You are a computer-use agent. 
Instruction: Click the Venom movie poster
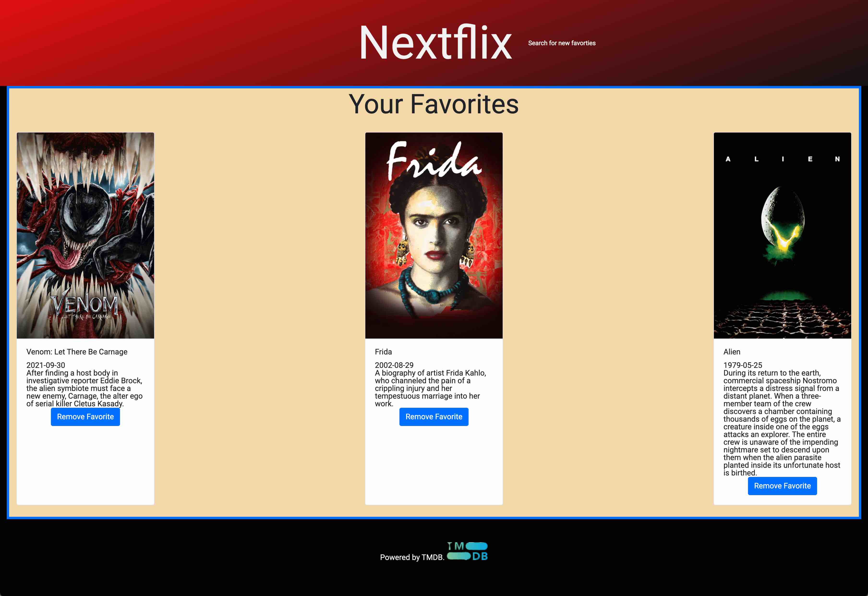click(x=85, y=235)
